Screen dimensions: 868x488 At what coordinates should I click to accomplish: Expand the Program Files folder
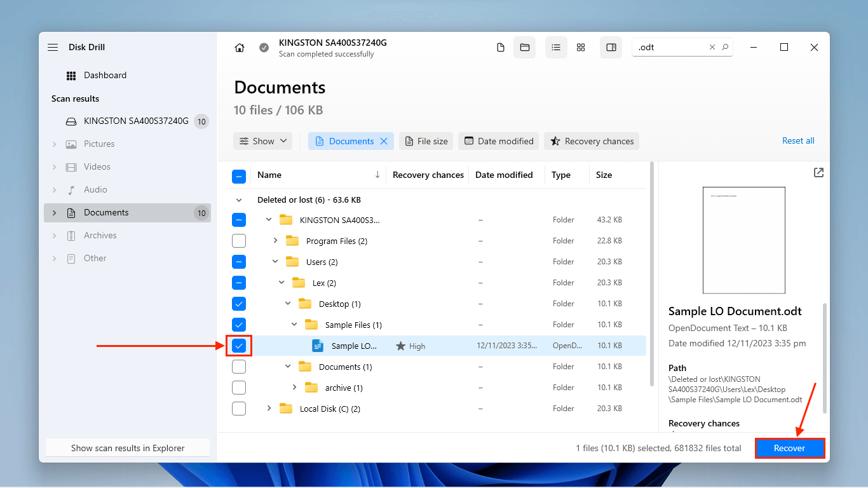click(275, 241)
